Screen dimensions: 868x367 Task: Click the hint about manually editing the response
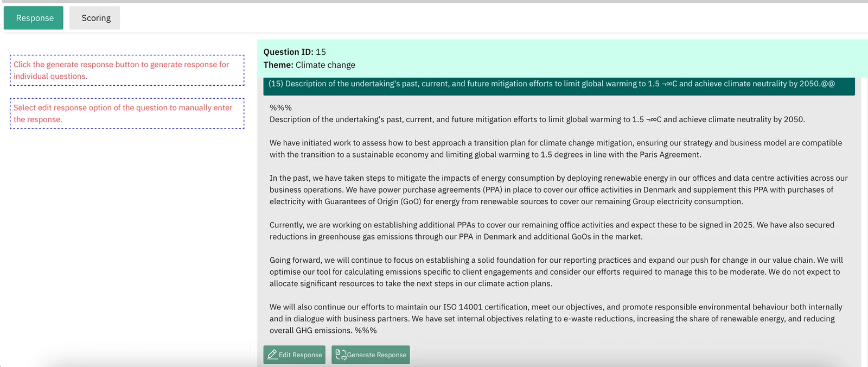pos(127,113)
